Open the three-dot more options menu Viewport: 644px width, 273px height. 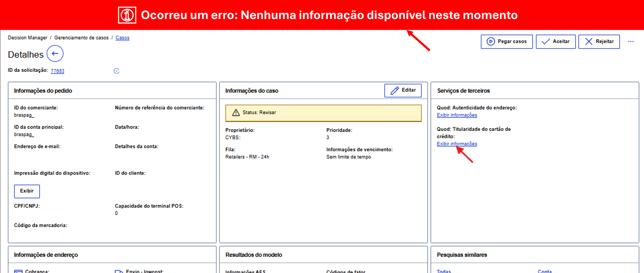(x=631, y=41)
